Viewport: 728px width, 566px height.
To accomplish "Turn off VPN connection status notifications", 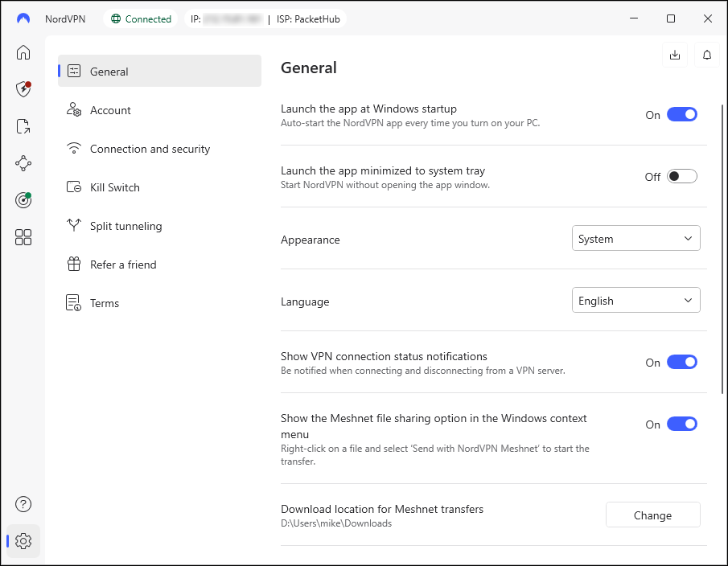I will click(x=681, y=363).
